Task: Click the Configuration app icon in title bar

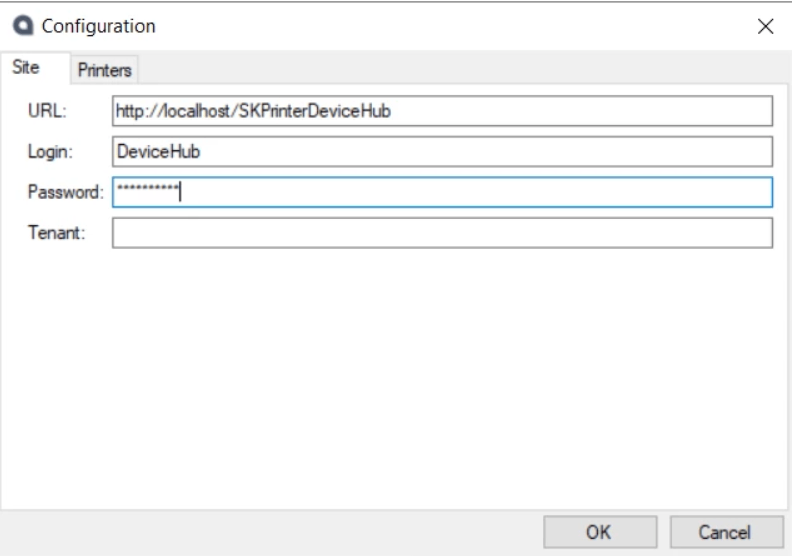Action: point(23,25)
